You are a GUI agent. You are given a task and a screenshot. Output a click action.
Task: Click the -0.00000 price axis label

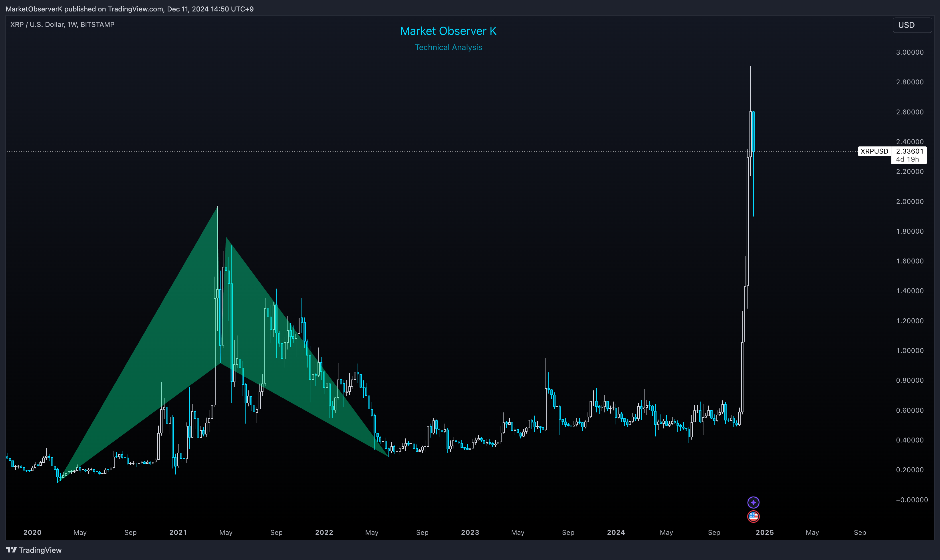tap(912, 500)
